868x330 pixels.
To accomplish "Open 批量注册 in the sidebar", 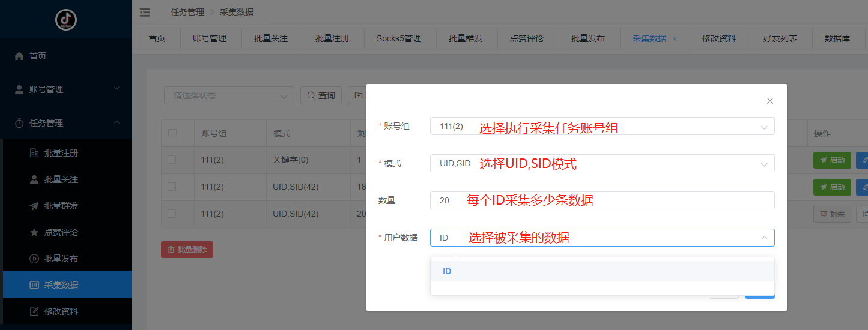I will pos(61,153).
